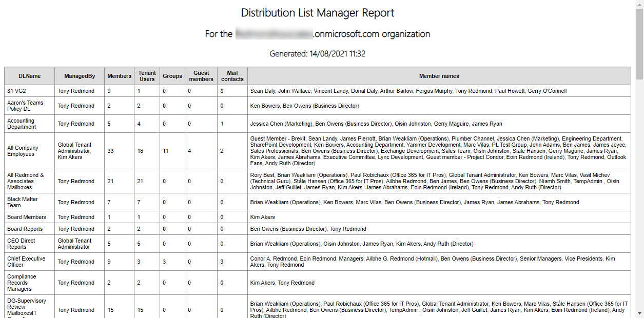Click the All Company Employees list name
This screenshot has height=318, width=644.
(x=23, y=151)
